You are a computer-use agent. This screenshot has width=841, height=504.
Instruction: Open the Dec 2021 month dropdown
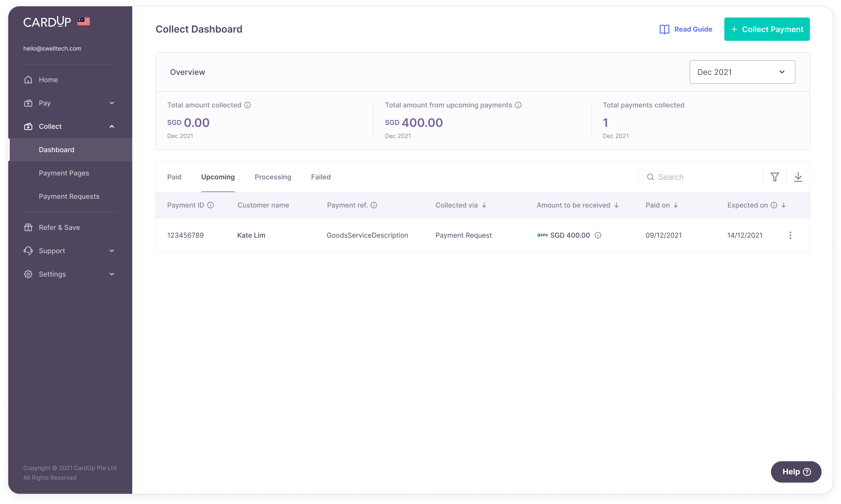click(742, 72)
